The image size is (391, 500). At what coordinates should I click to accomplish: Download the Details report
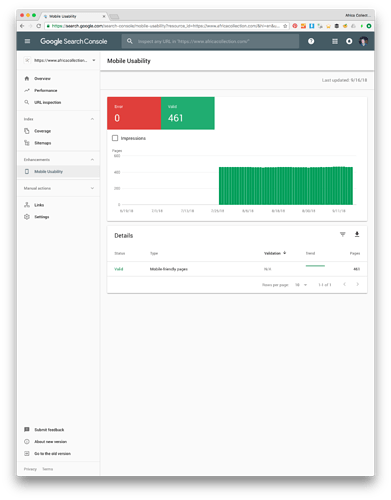(357, 234)
